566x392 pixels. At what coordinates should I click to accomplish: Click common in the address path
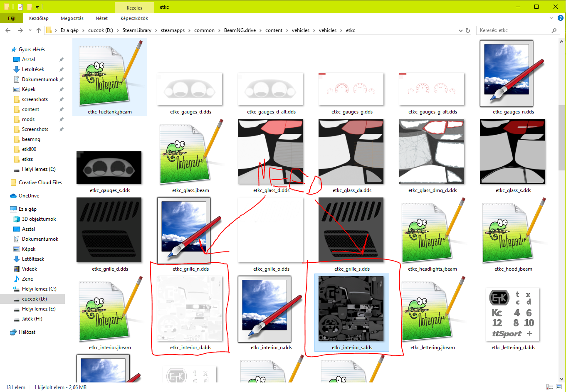204,30
